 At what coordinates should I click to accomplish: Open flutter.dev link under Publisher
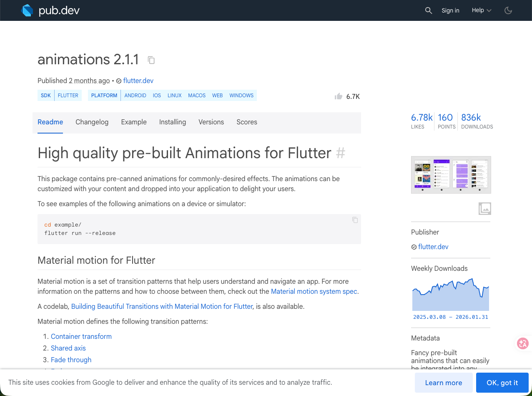[x=433, y=247]
